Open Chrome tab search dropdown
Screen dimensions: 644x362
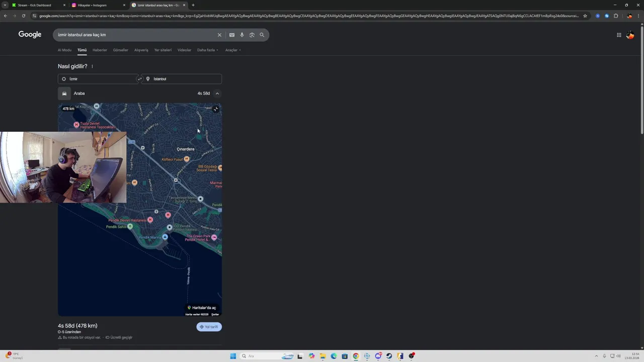pos(5,5)
